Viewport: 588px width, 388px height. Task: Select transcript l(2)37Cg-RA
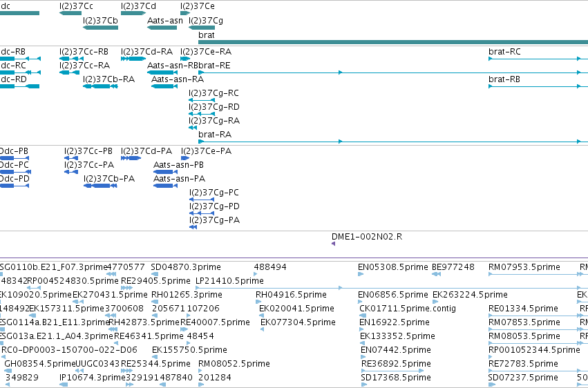(193, 128)
